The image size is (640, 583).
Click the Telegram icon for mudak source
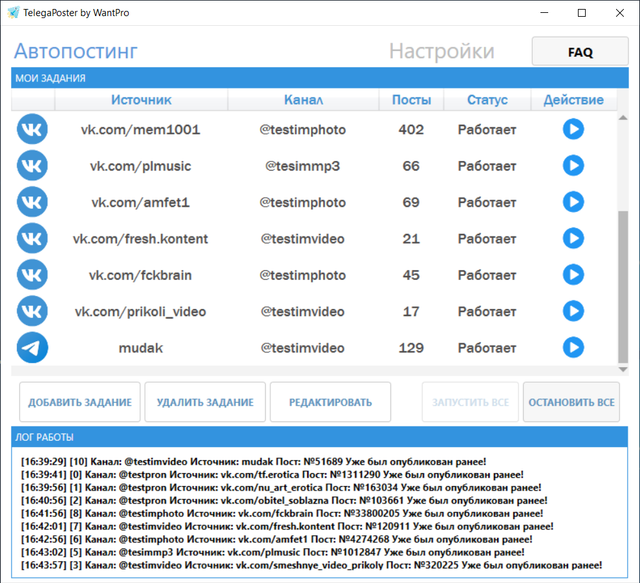(32, 347)
